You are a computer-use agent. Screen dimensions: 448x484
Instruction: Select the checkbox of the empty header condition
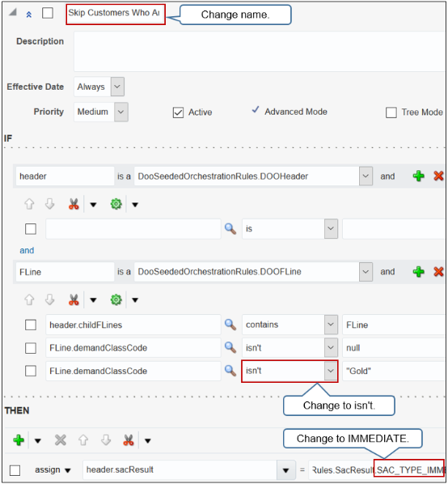tap(31, 229)
